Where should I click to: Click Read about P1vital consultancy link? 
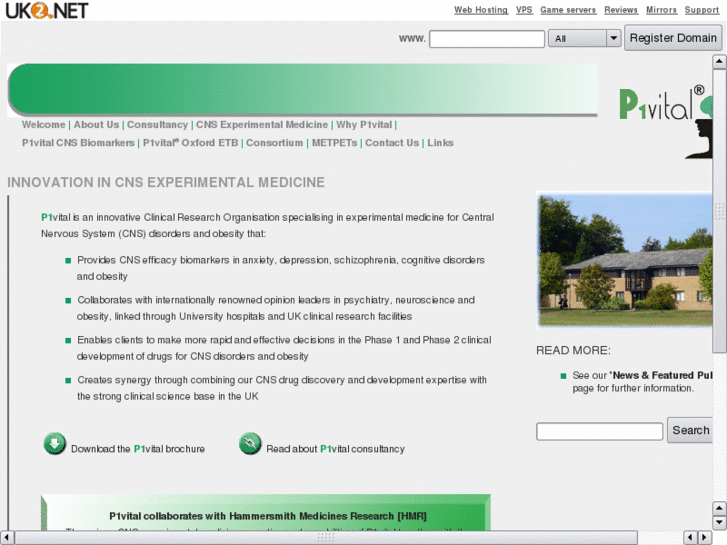(335, 449)
